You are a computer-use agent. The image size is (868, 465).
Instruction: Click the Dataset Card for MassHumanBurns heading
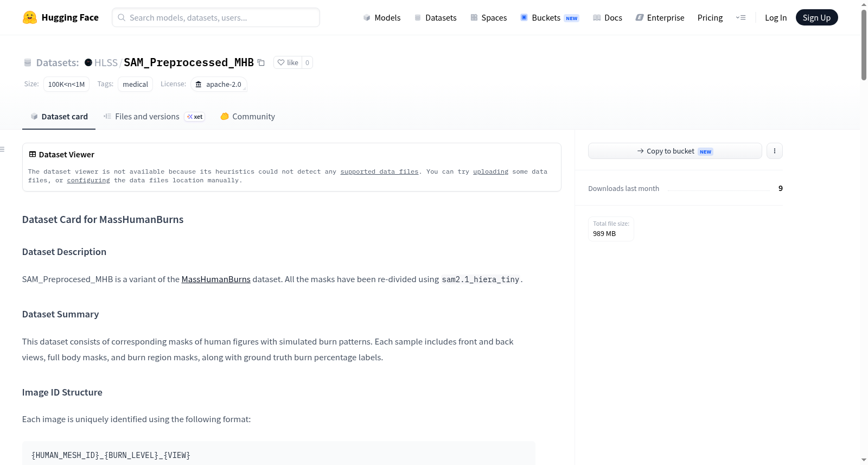tap(103, 219)
